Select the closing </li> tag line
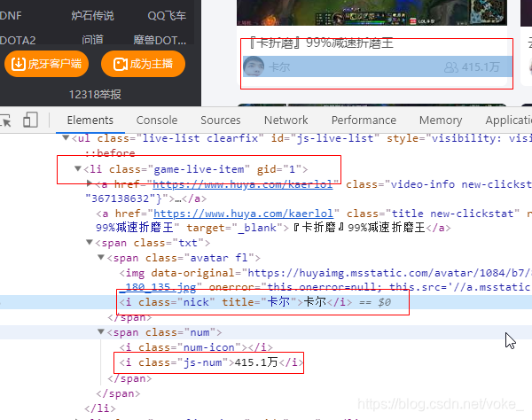The height and width of the screenshot is (420, 532). [100, 408]
